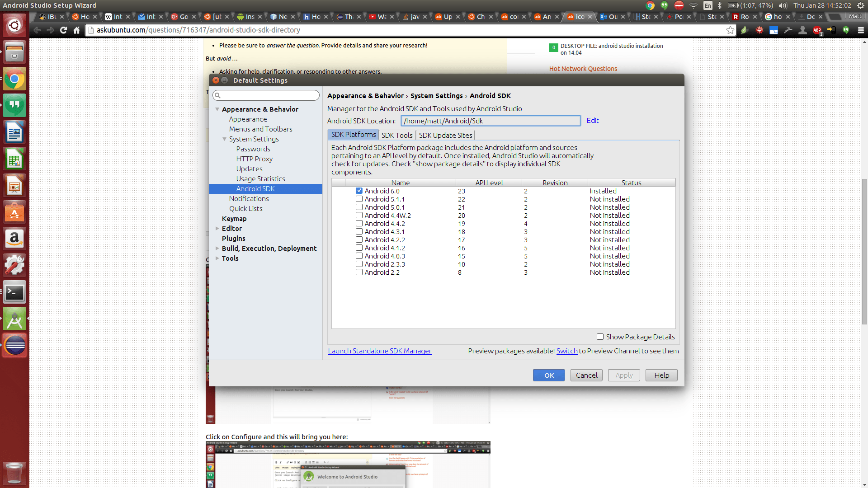Click the browser home icon
The image size is (868, 488).
pos(76,30)
